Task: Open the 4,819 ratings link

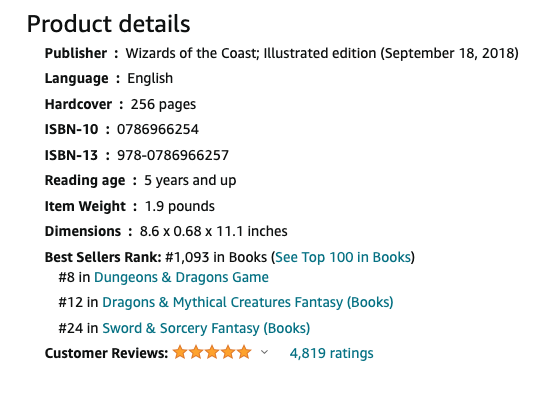Action: tap(331, 353)
